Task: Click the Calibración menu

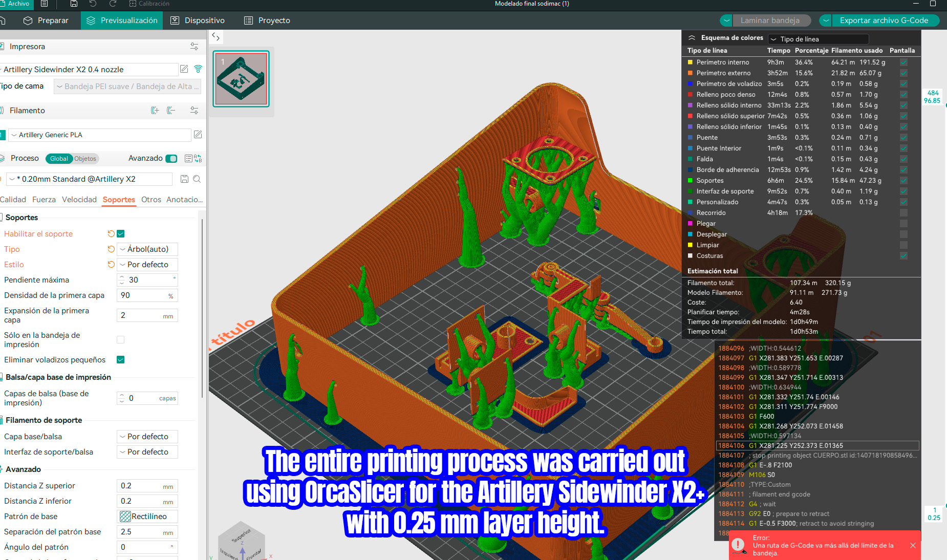Action: (149, 4)
